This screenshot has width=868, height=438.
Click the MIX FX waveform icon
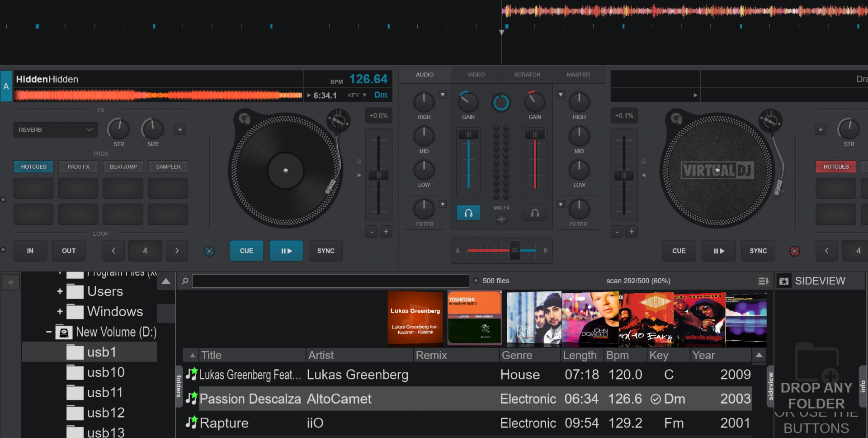tap(501, 220)
